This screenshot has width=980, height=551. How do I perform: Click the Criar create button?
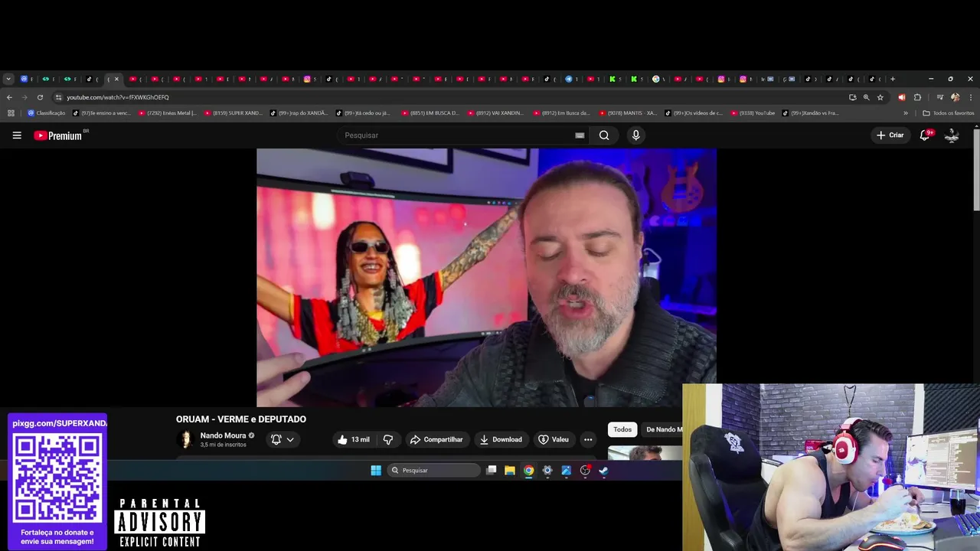click(890, 135)
